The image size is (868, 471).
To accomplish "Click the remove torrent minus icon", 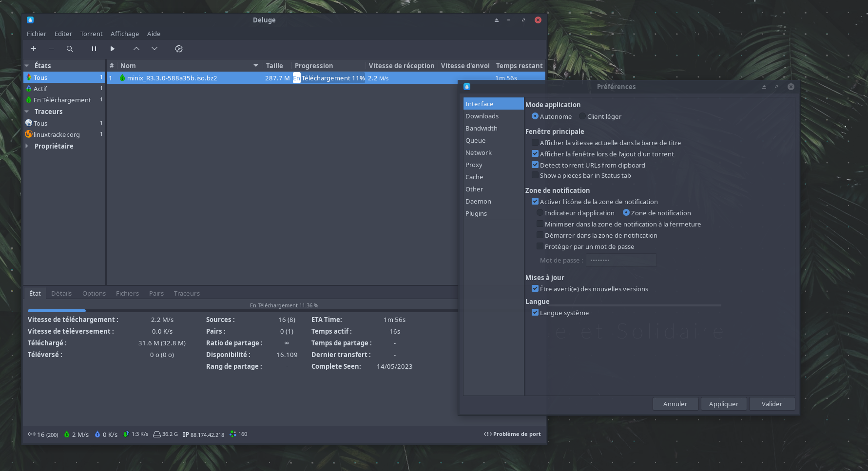I will pyautogui.click(x=51, y=49).
